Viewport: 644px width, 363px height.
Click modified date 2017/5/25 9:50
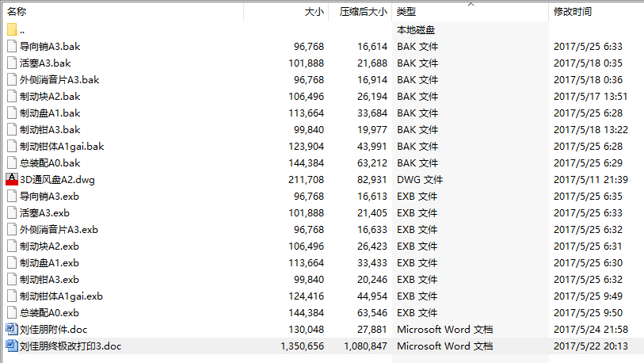(588, 313)
